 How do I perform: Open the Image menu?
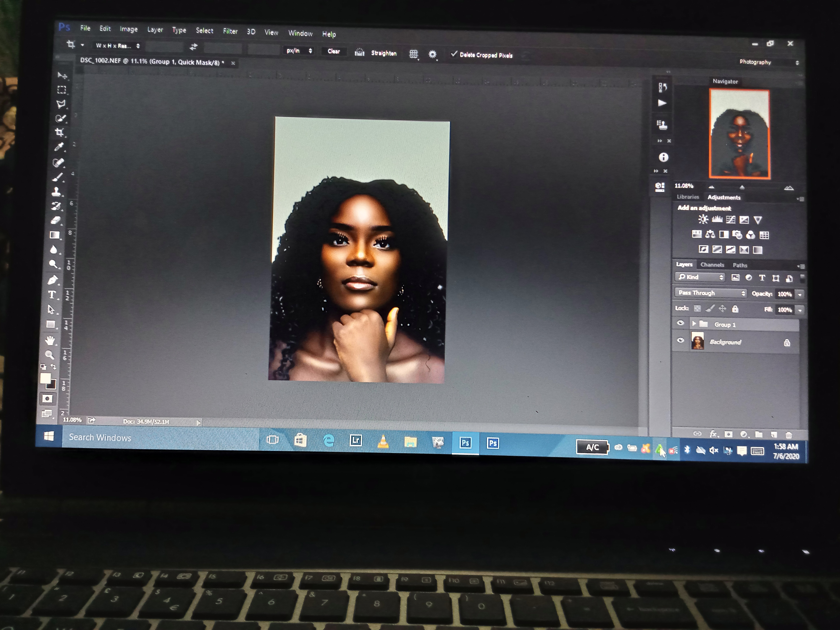[129, 29]
